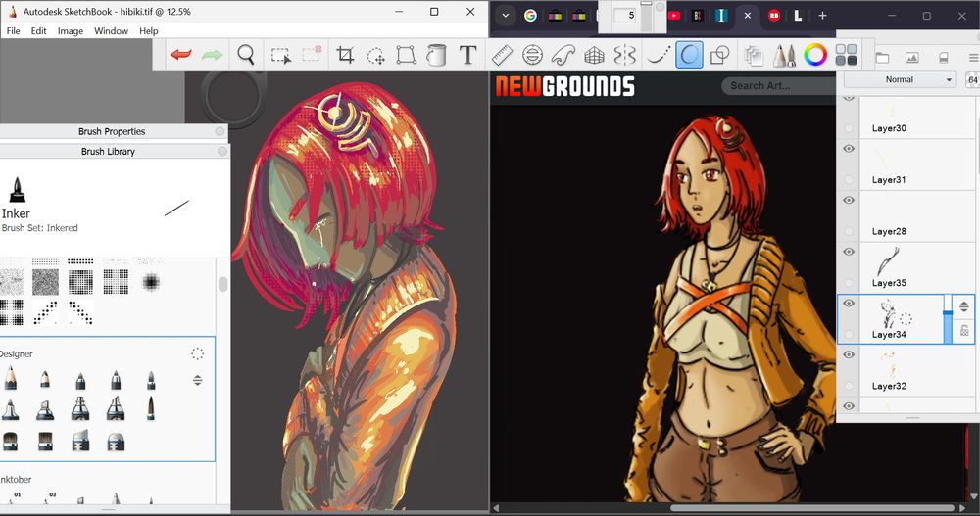Viewport: 980px width, 516px height.
Task: Select the Ruler guide tool
Action: click(502, 55)
